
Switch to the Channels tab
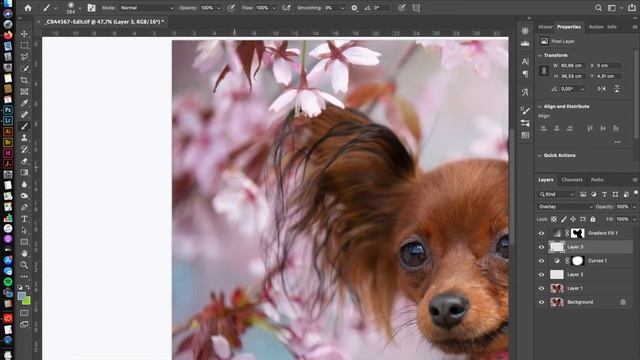(572, 180)
